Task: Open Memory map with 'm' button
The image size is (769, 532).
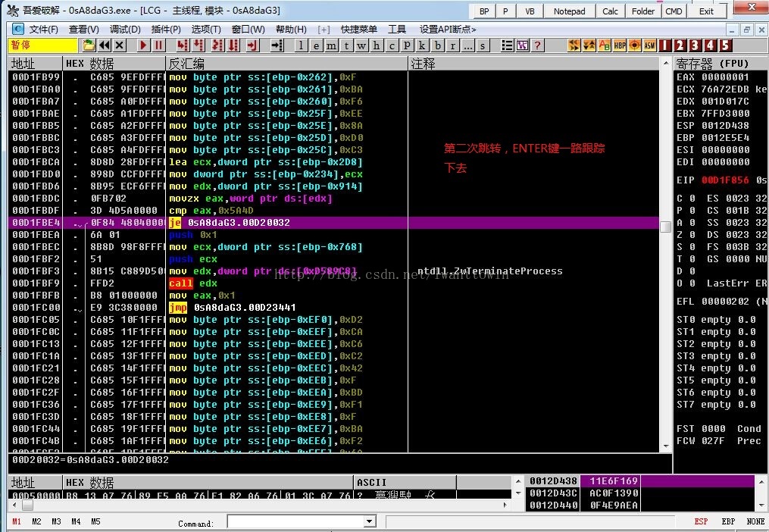Action: point(332,45)
